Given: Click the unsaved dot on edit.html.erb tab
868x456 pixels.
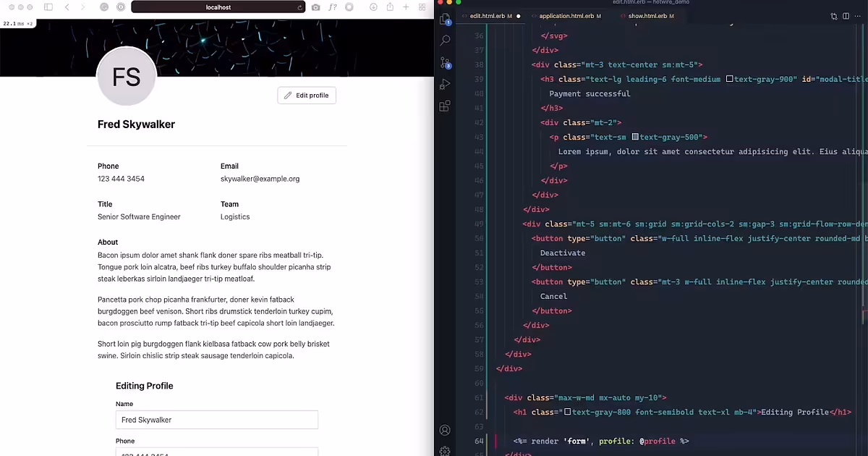Looking at the screenshot, I should pyautogui.click(x=518, y=16).
